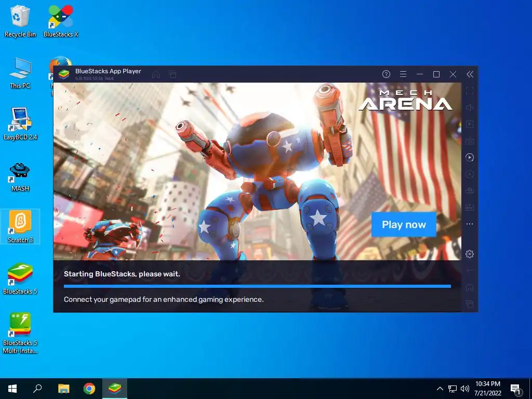Open the speaker volume tray icon
This screenshot has width=532, height=399.
pyautogui.click(x=465, y=389)
